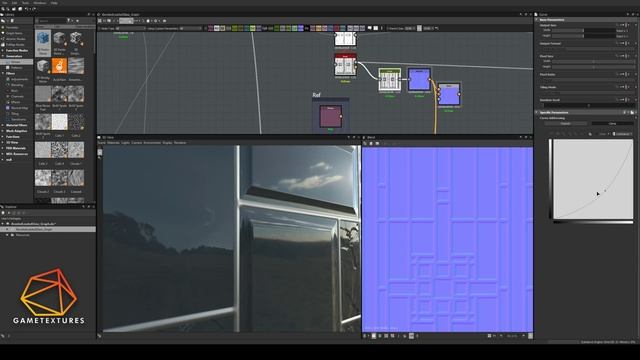Open the Tools menu
Viewport: 640px width, 360px height.
pos(25,3)
